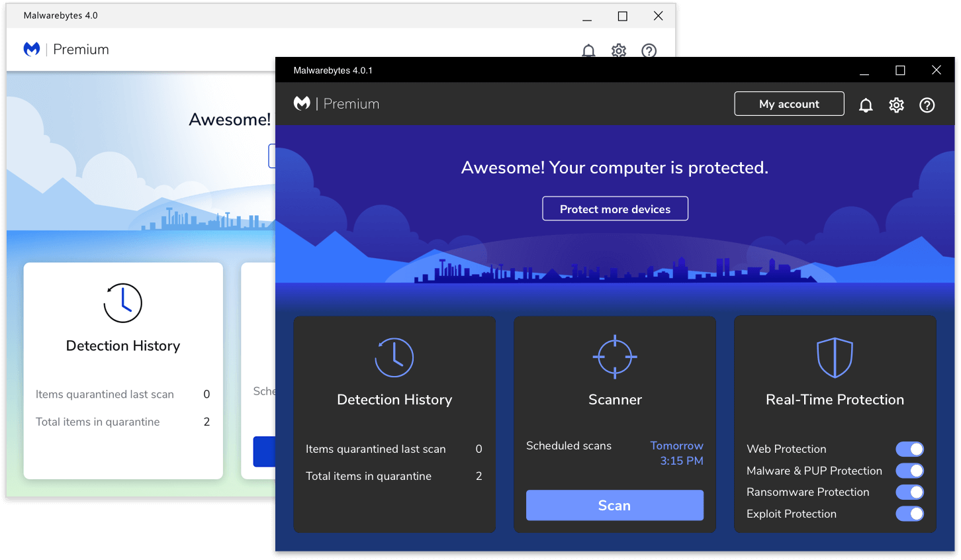Click 'Scheduled scans' label in Scanner card
The height and width of the screenshot is (560, 961).
[569, 445]
